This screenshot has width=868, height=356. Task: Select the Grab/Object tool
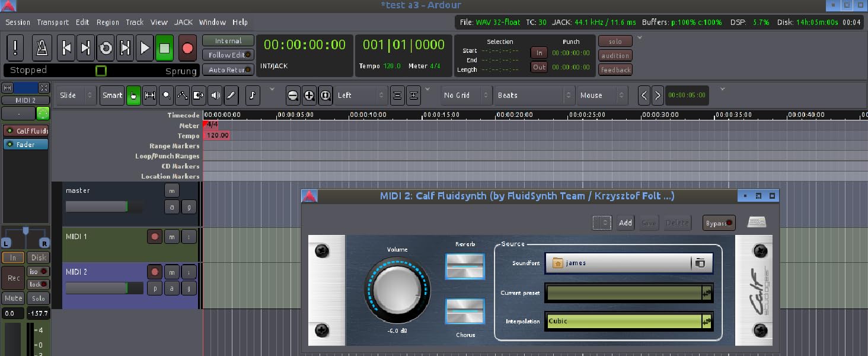coord(133,95)
